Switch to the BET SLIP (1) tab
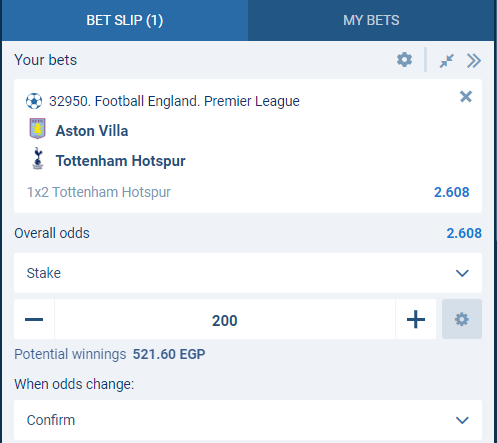Image resolution: width=497 pixels, height=443 pixels. click(x=125, y=20)
